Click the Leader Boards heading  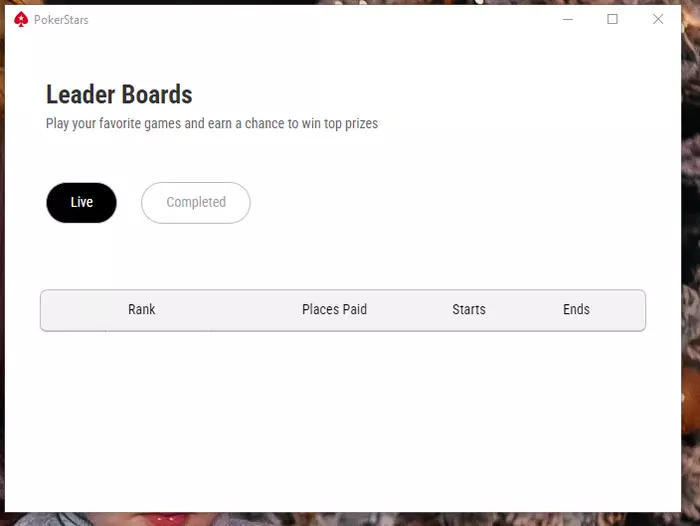click(x=119, y=95)
